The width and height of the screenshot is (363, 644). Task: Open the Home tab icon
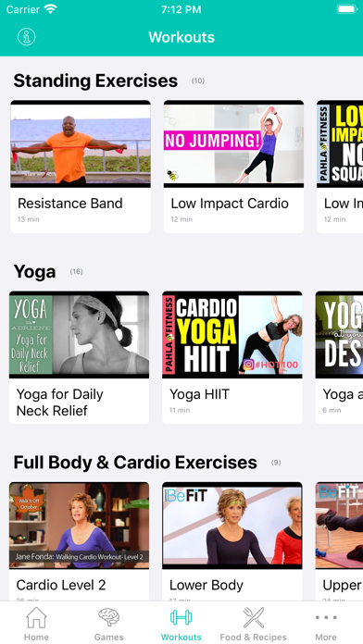click(36, 617)
